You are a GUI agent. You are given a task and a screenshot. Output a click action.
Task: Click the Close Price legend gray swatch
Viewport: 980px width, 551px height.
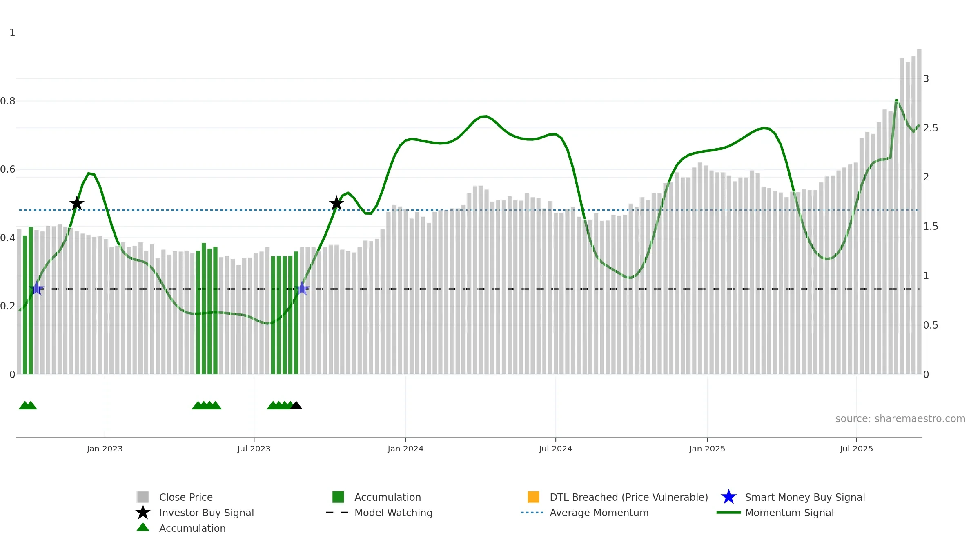[143, 497]
